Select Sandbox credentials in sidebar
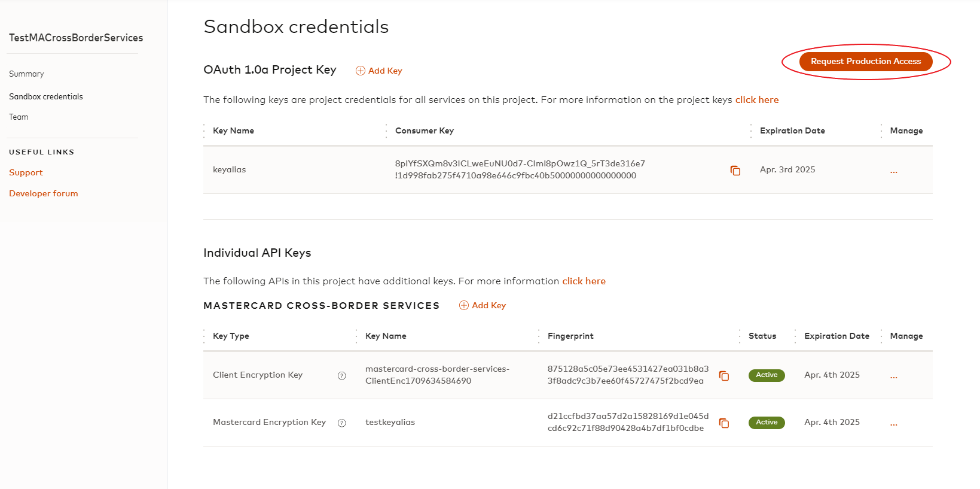This screenshot has width=980, height=489. (46, 96)
